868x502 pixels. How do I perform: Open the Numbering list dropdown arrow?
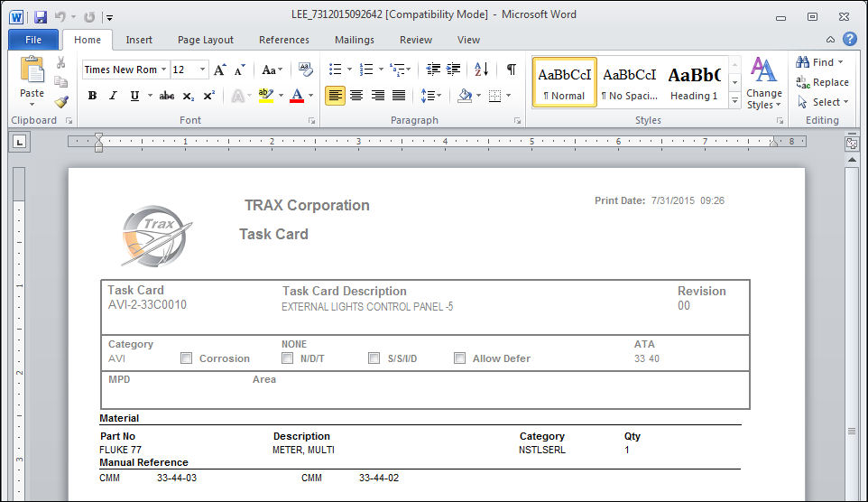tap(381, 70)
